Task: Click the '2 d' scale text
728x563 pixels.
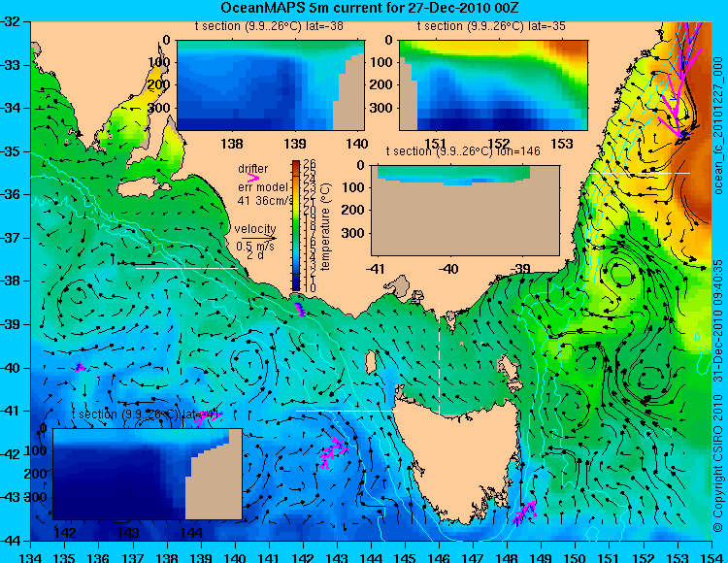Action: (x=254, y=255)
